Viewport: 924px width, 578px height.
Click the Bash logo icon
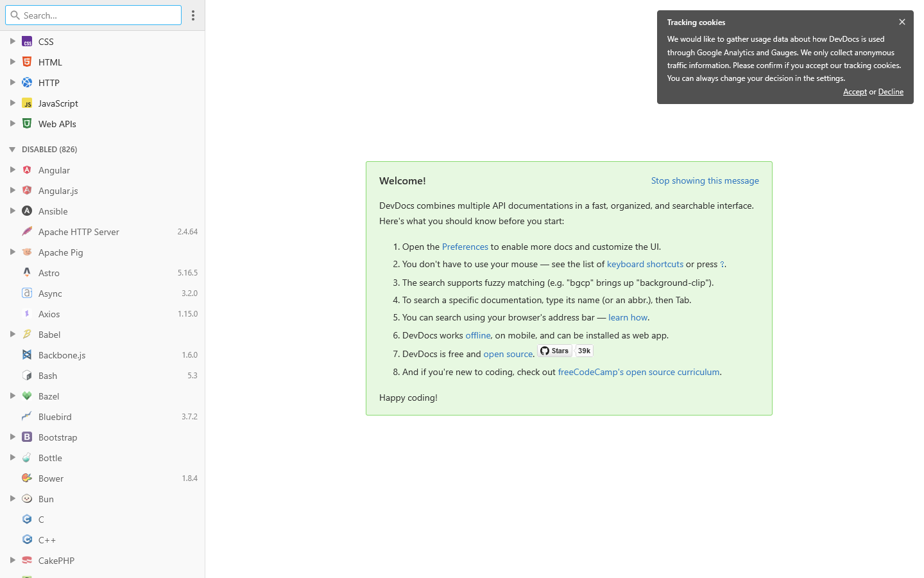click(27, 376)
